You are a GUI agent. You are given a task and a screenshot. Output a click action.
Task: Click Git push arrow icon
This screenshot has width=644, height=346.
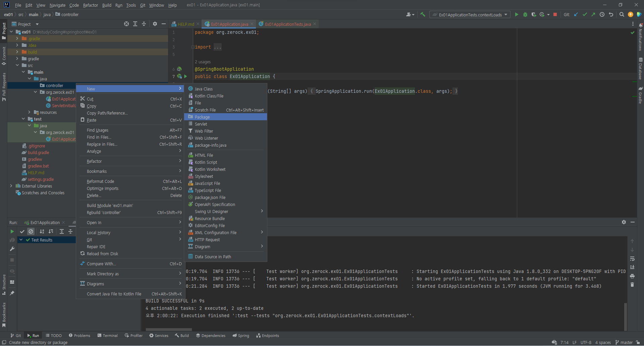click(x=593, y=14)
